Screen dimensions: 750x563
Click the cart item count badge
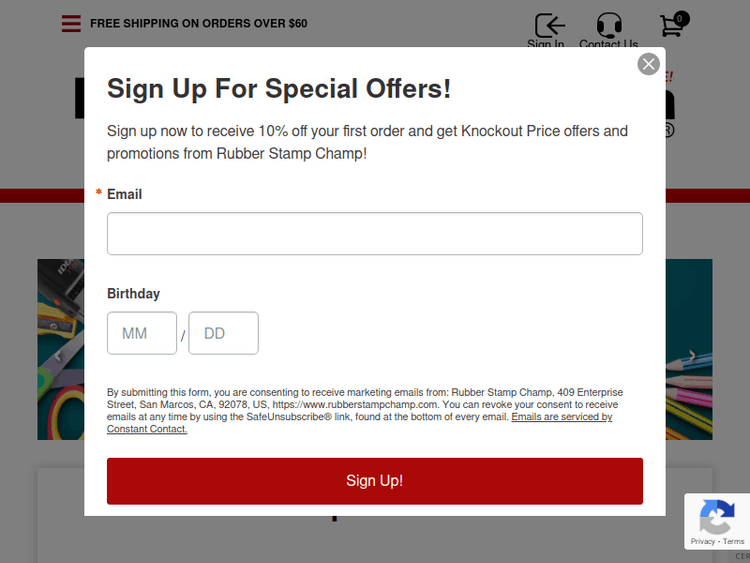point(681,18)
